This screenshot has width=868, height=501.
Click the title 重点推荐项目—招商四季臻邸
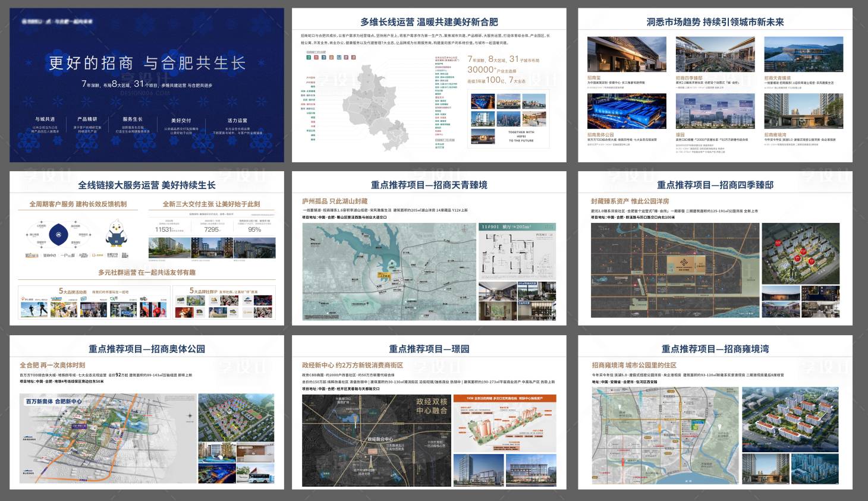715,185
